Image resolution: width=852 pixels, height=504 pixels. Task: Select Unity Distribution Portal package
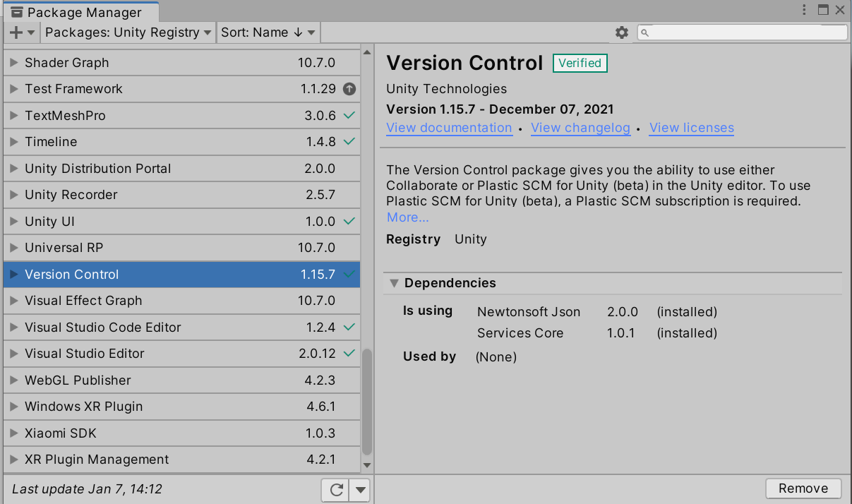(x=182, y=169)
